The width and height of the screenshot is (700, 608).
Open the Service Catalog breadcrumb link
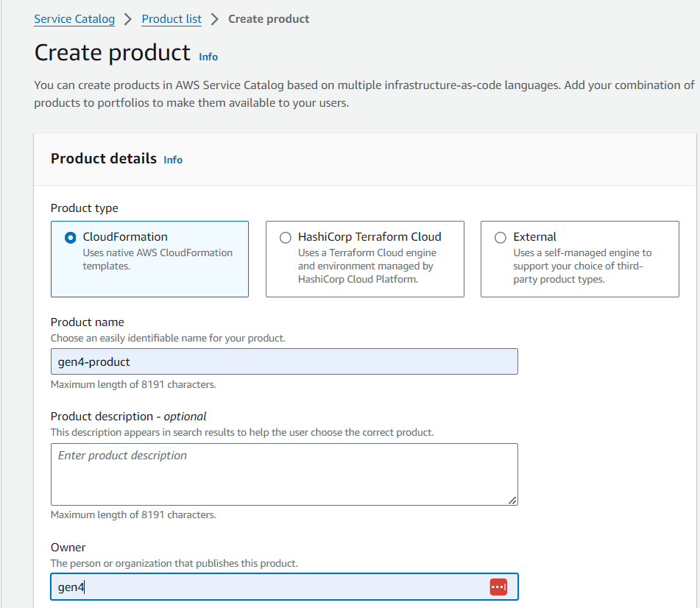pyautogui.click(x=74, y=19)
